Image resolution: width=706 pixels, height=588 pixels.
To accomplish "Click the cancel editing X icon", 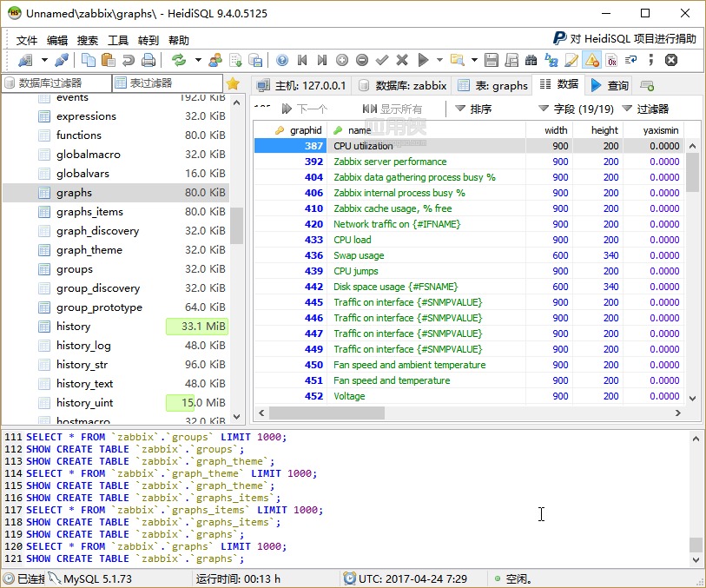I will click(x=402, y=60).
